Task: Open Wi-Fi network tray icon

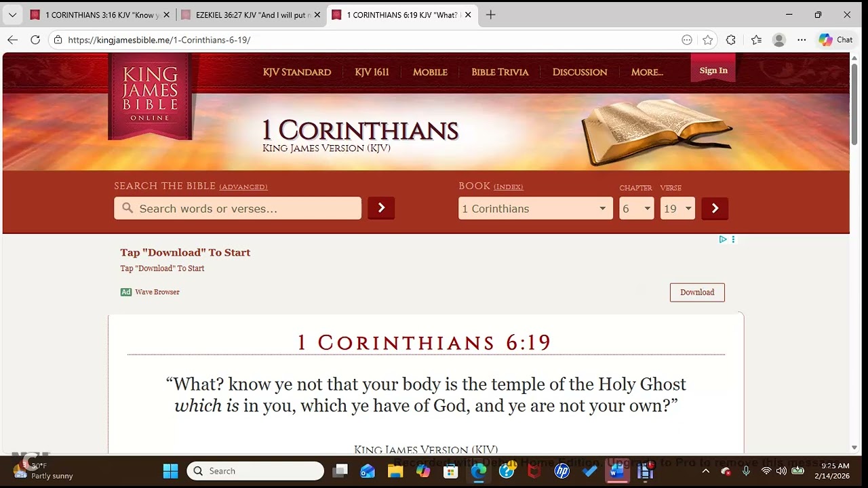Action: [766, 471]
